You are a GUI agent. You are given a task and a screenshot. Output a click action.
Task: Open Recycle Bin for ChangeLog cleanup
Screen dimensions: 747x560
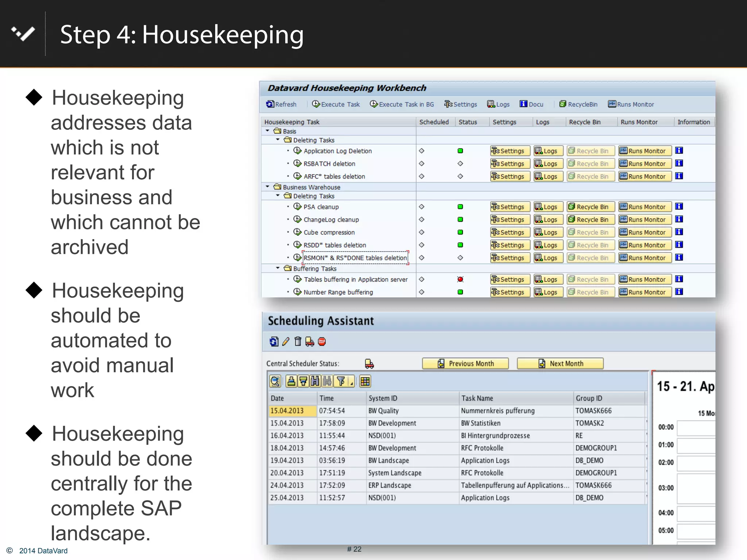coord(590,219)
